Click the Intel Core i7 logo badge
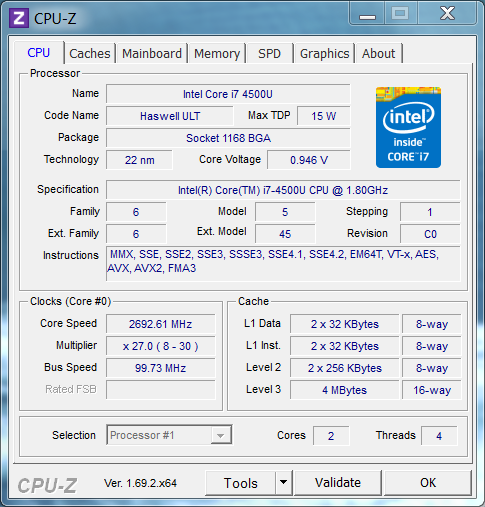This screenshot has height=507, width=485. (408, 127)
